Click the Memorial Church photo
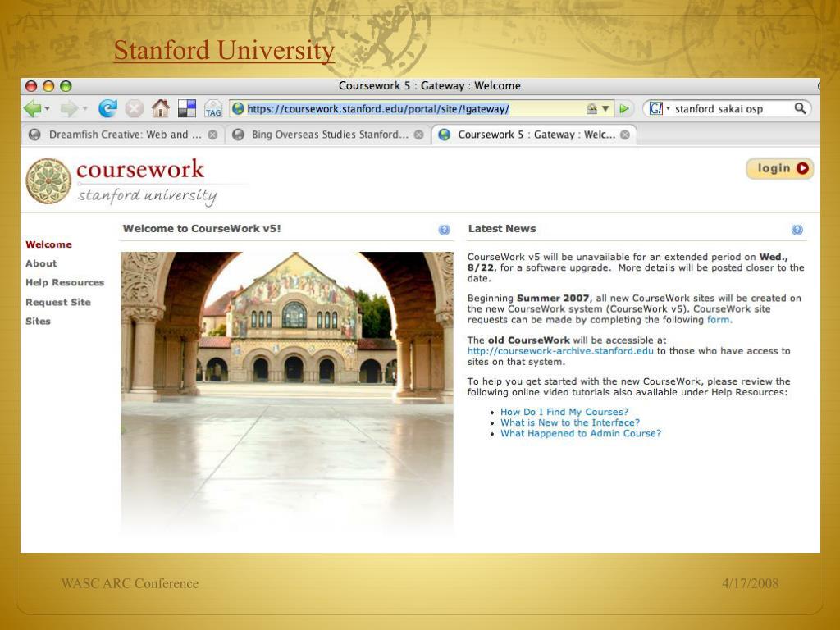Image resolution: width=840 pixels, height=630 pixels. pyautogui.click(x=287, y=393)
